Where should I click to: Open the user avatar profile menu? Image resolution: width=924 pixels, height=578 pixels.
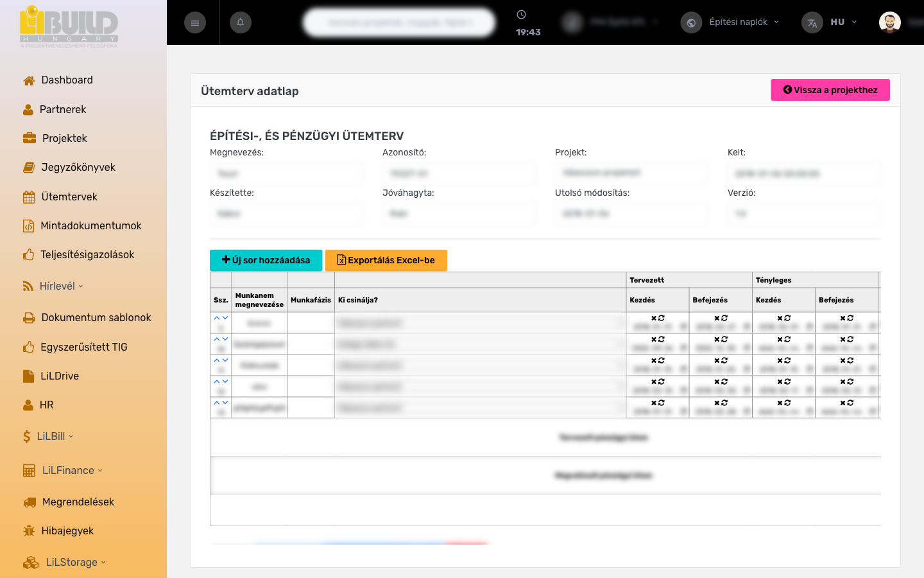(x=890, y=22)
